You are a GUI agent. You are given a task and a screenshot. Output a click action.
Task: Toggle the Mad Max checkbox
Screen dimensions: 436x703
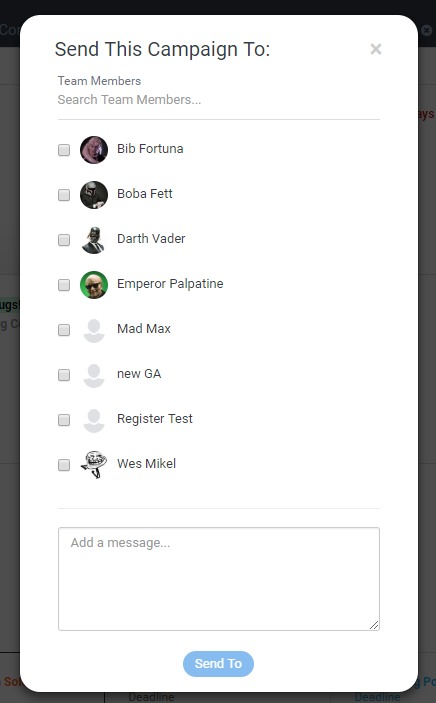(x=64, y=330)
